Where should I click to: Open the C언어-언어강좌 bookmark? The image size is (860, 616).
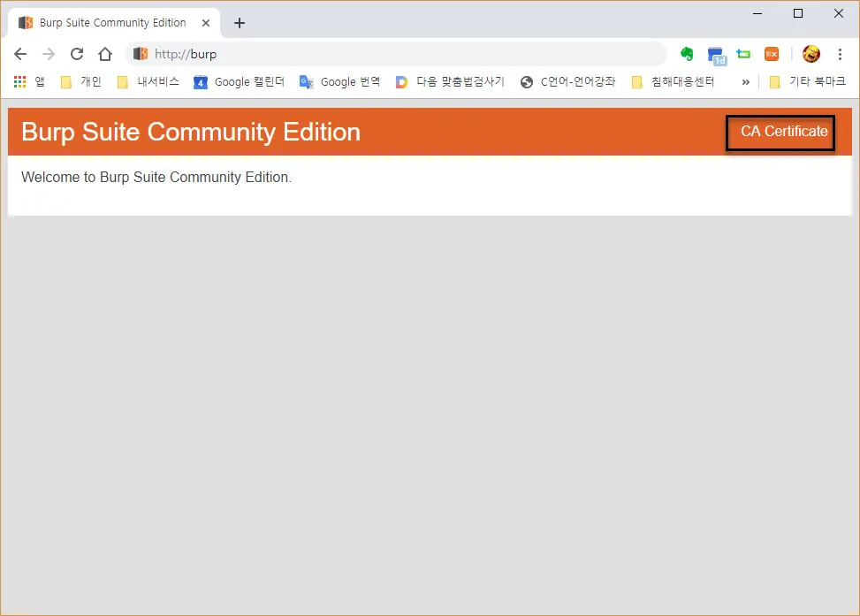tap(567, 81)
